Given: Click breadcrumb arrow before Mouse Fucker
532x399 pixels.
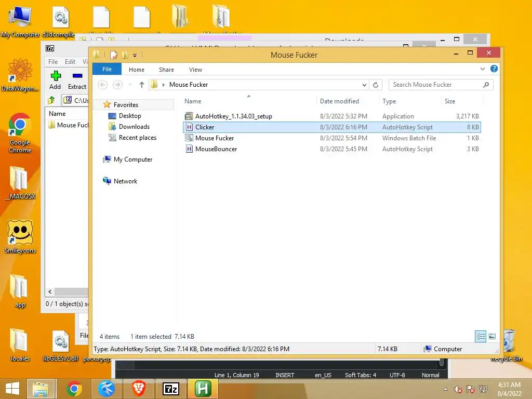Looking at the screenshot, I should [164, 85].
